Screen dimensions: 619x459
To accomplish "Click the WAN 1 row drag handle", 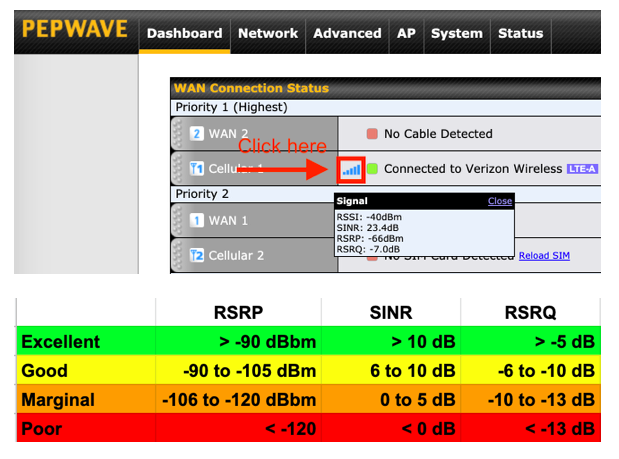I will coord(178,220).
